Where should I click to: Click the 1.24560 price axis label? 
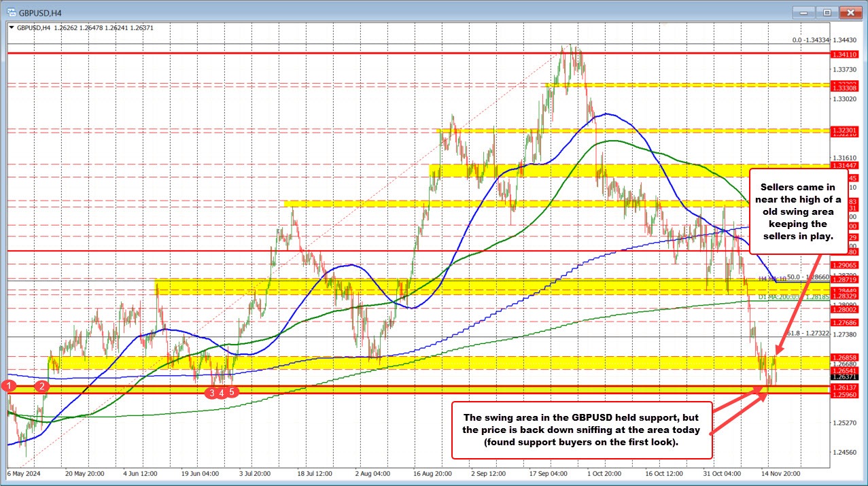(844, 452)
